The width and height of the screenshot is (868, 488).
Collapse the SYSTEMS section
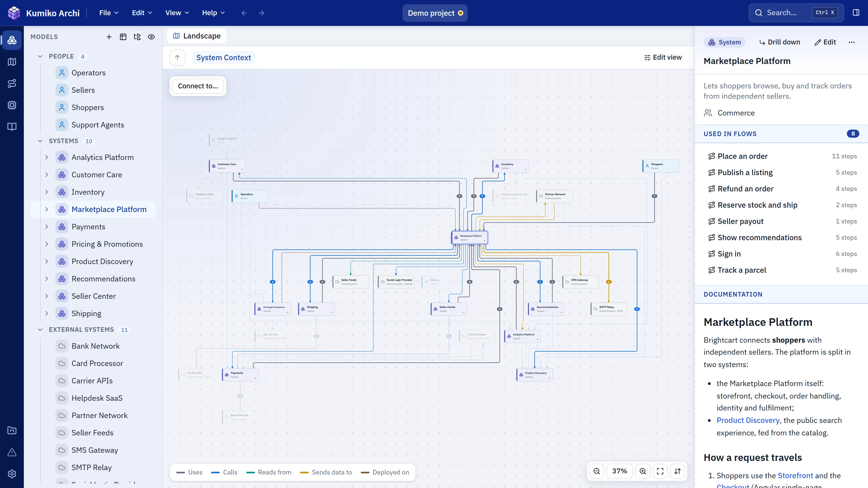(40, 141)
